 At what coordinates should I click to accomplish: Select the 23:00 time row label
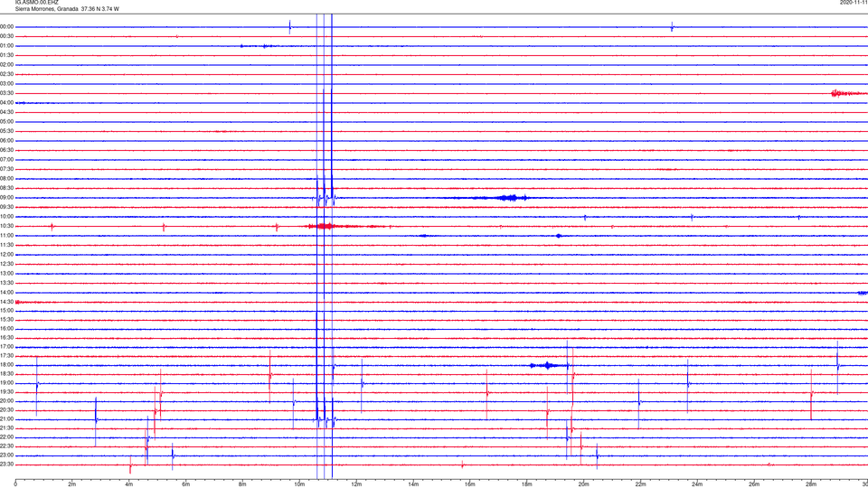tap(7, 455)
